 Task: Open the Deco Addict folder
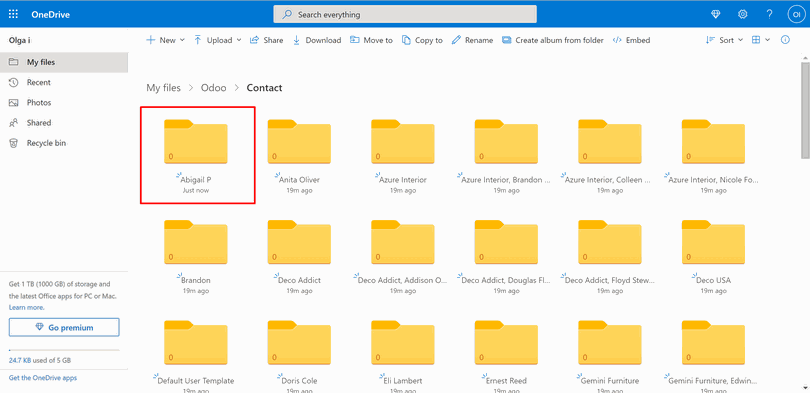(x=299, y=242)
